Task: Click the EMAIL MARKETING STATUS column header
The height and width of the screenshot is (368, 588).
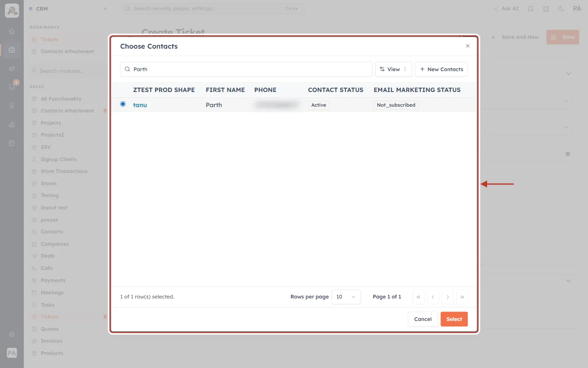Action: [x=417, y=90]
